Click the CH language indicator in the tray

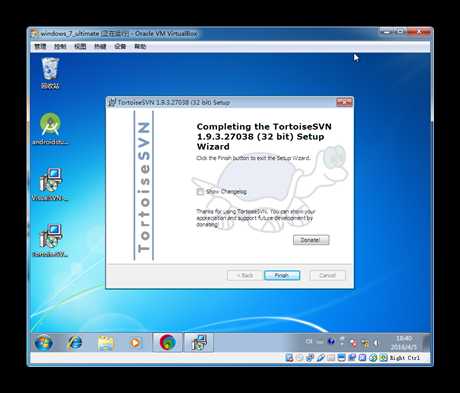309,342
